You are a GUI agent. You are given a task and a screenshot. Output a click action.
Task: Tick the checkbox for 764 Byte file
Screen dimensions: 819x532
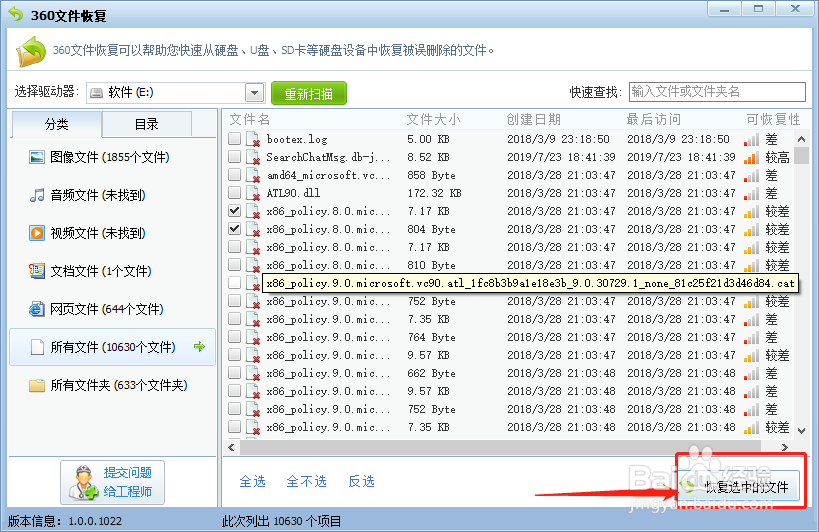click(x=235, y=337)
